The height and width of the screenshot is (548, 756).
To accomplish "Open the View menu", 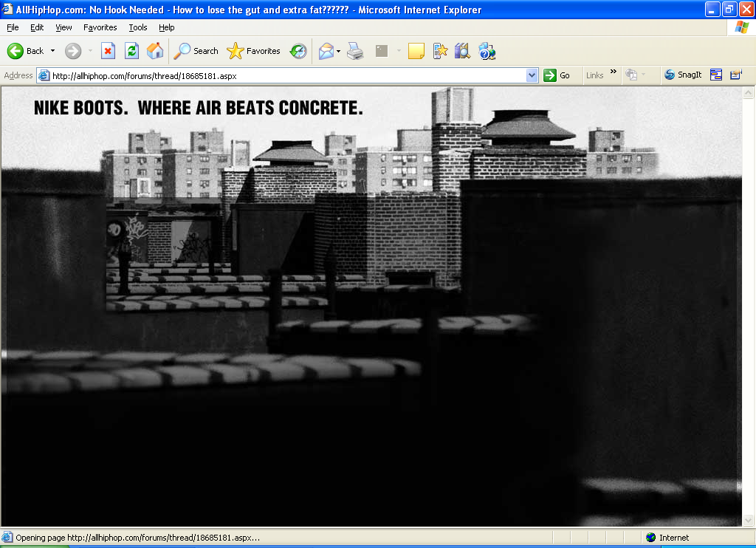I will tap(63, 27).
